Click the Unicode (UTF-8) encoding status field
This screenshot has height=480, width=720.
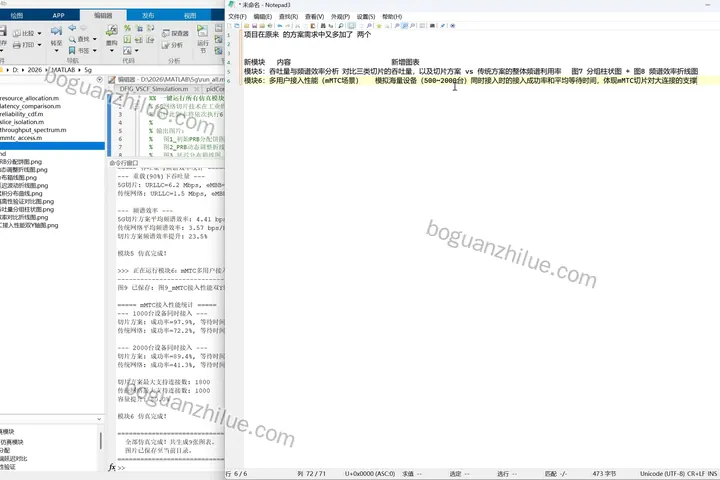662,474
